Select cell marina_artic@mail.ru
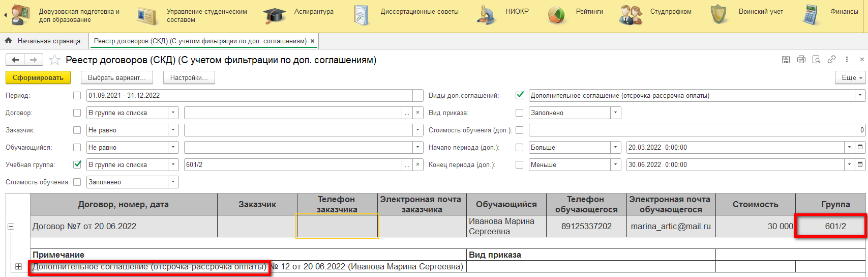This screenshot has width=868, height=277. pyautogui.click(x=671, y=226)
